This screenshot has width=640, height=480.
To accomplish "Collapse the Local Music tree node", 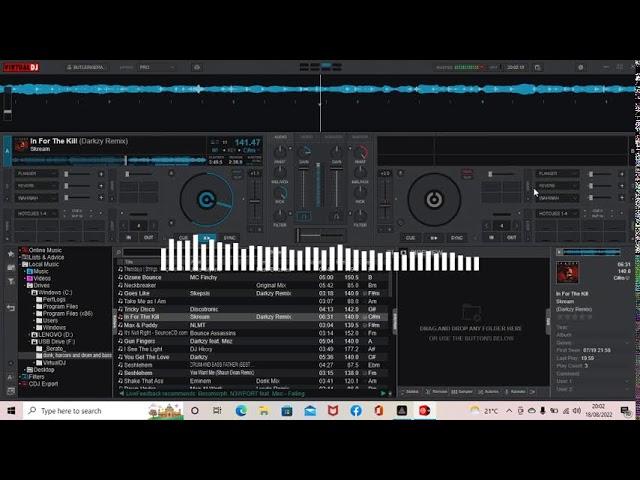I will click(20, 264).
